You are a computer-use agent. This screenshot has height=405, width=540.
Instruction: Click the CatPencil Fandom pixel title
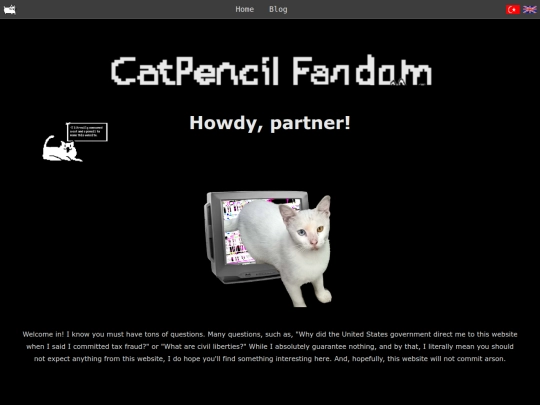(x=271, y=71)
